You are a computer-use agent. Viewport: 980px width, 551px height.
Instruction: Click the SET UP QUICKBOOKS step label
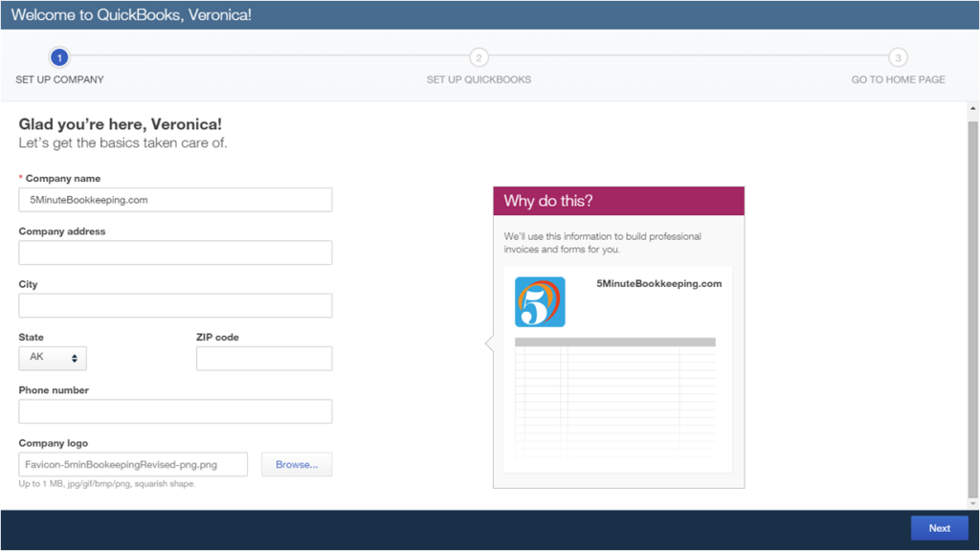tap(479, 79)
